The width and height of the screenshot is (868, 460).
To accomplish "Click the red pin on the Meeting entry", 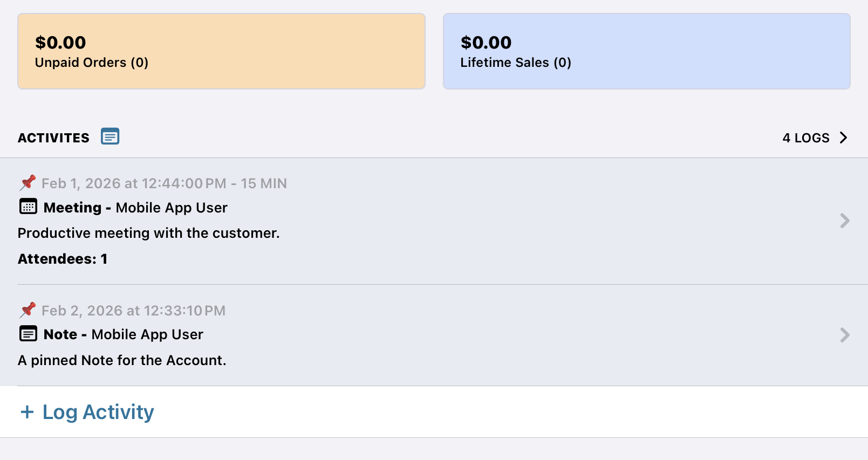I will click(28, 183).
